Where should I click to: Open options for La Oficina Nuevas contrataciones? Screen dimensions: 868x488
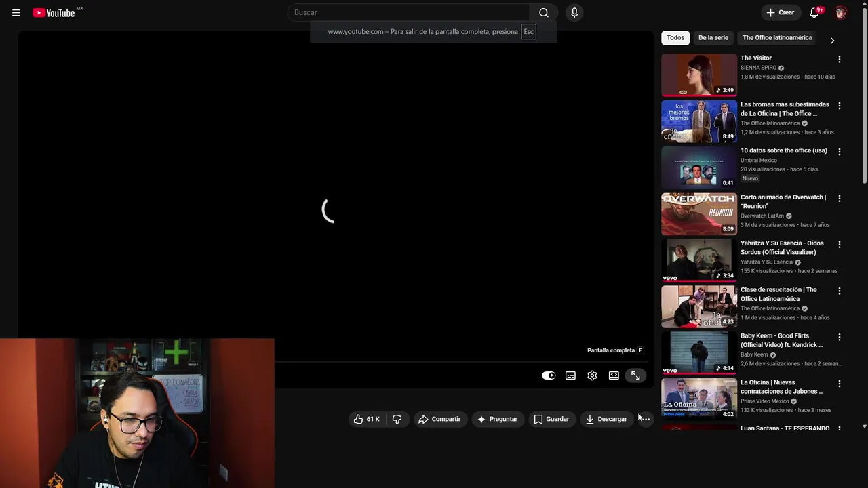(840, 384)
